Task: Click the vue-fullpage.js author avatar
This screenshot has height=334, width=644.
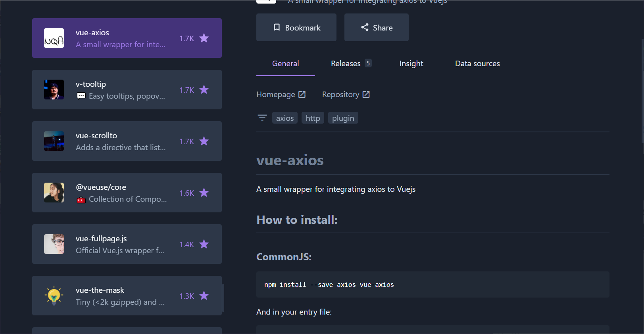Action: 54,244
